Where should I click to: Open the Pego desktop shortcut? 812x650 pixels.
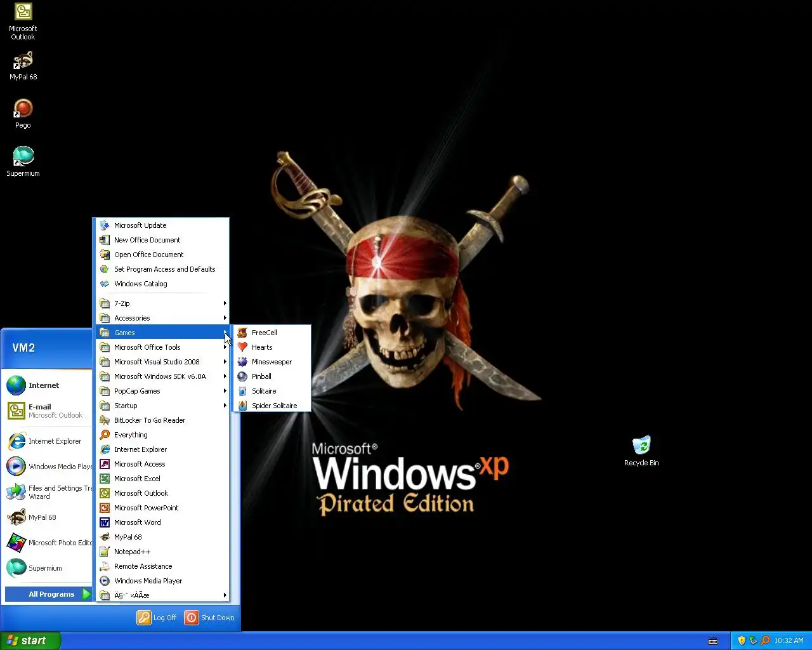click(23, 114)
